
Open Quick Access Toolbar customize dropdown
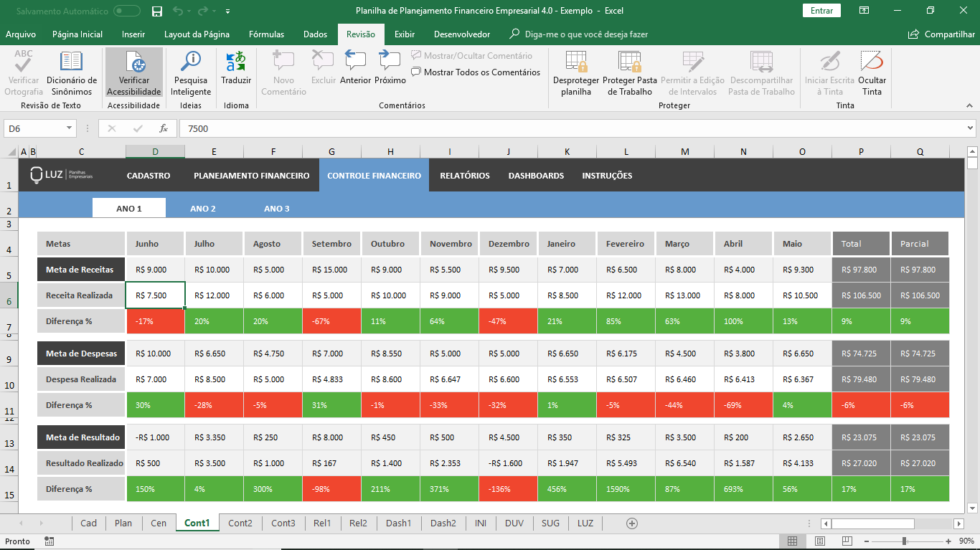(227, 11)
